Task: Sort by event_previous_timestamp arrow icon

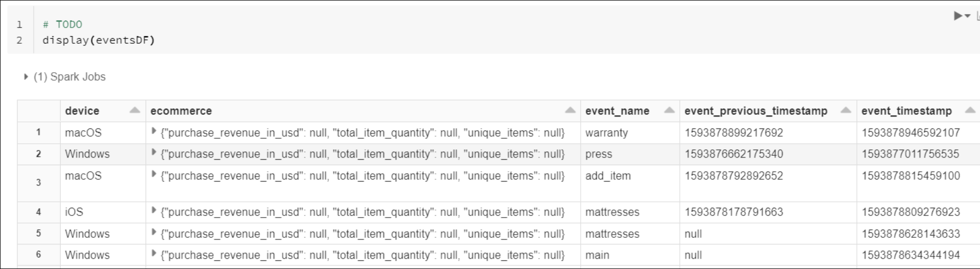Action: click(x=845, y=110)
